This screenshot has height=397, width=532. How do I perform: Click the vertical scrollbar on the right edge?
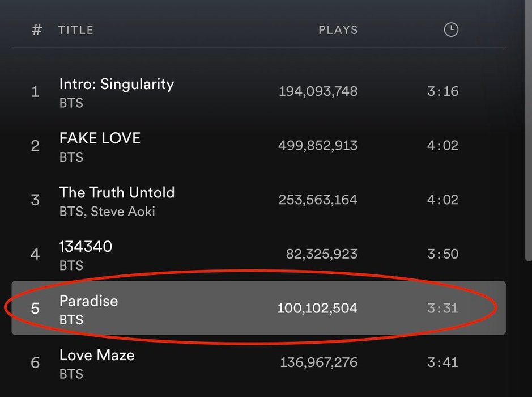[528, 130]
